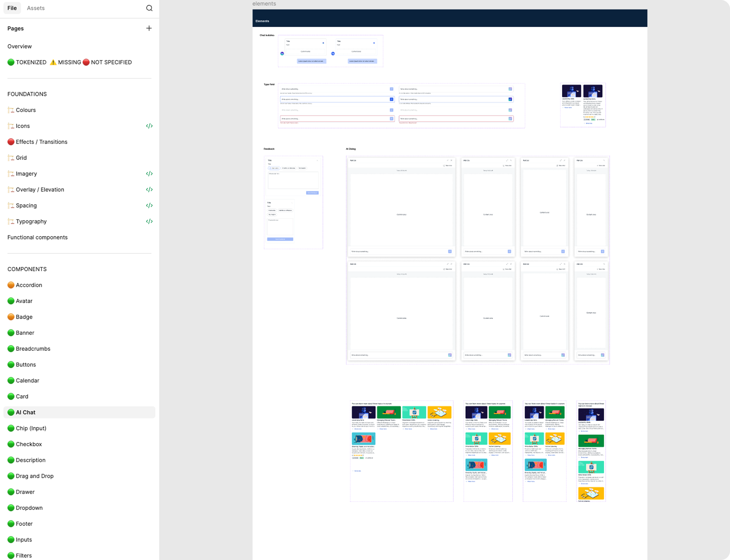The image size is (730, 560).
Task: Click the code icon beside Spacing page
Action: (x=149, y=206)
